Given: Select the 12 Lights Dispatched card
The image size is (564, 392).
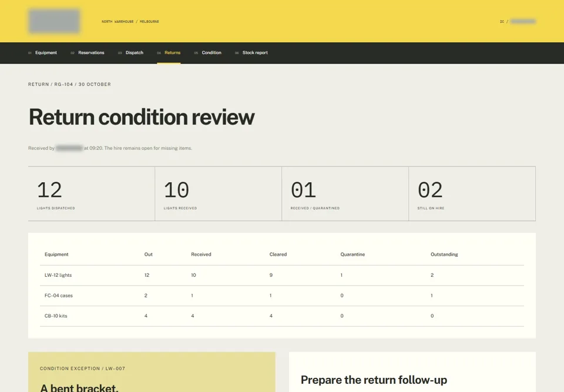Looking at the screenshot, I should coord(92,194).
